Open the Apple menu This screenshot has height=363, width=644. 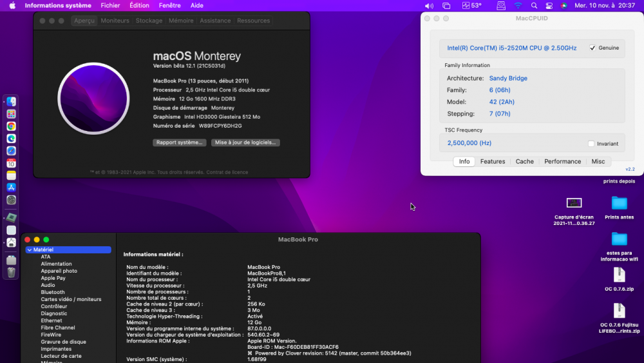click(12, 5)
